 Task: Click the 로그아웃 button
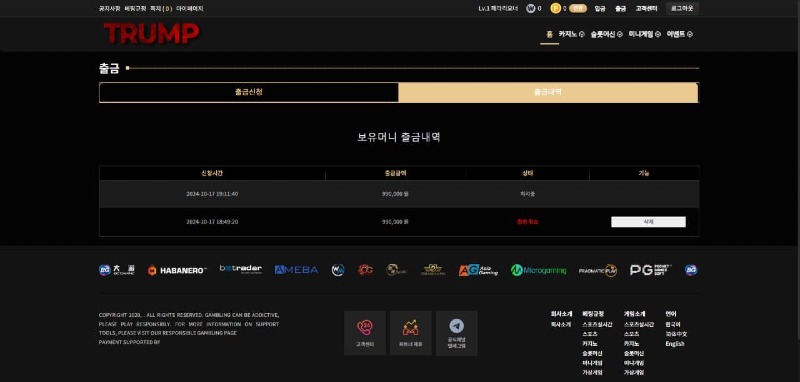point(682,8)
